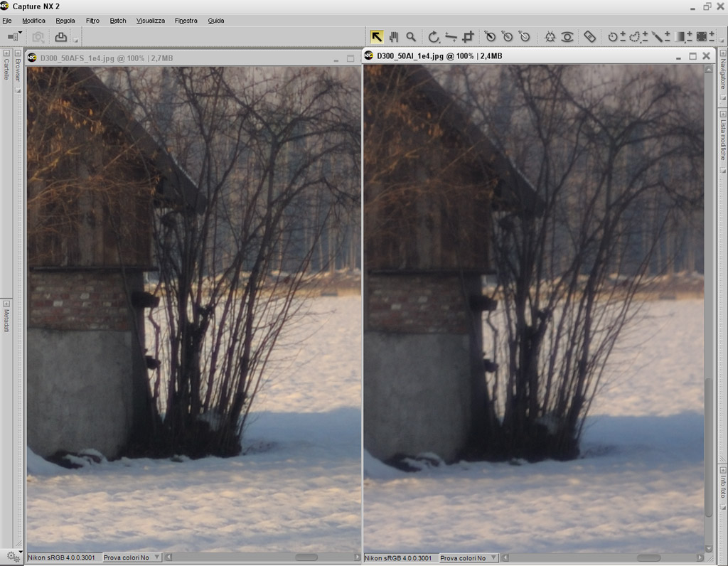Select the Straighten tool
The height and width of the screenshot is (566, 728).
click(x=451, y=37)
